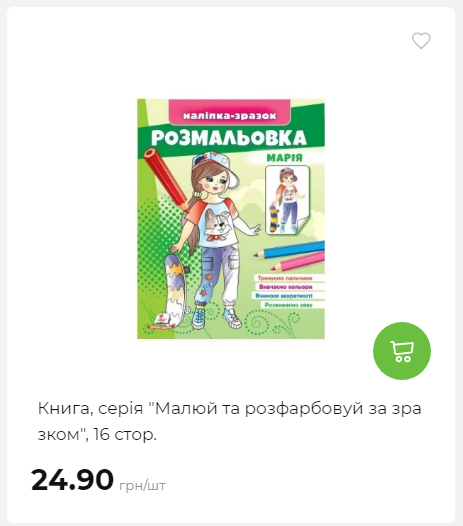Click the грн/шт unit text
Screen dimensions: 463x526
pos(142,485)
